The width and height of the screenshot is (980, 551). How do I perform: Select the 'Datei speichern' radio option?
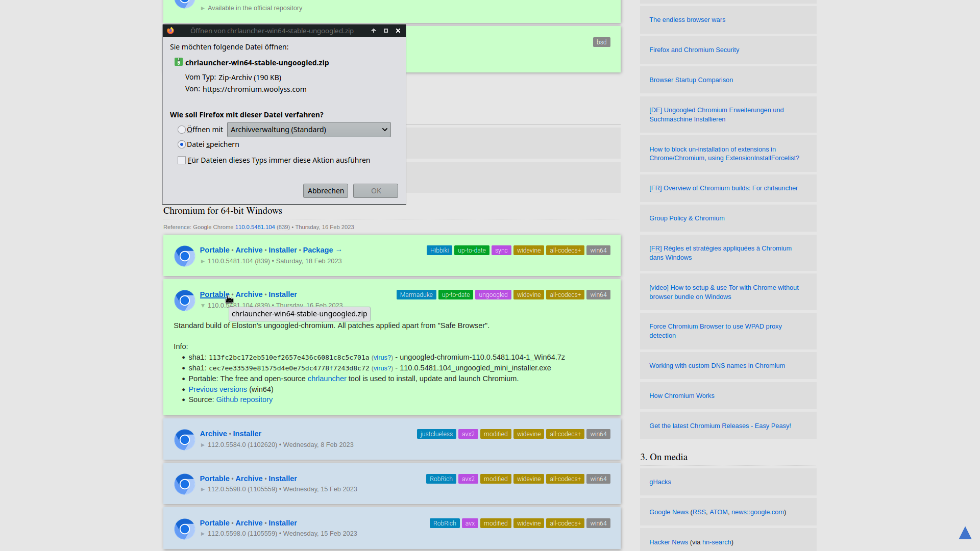click(182, 144)
